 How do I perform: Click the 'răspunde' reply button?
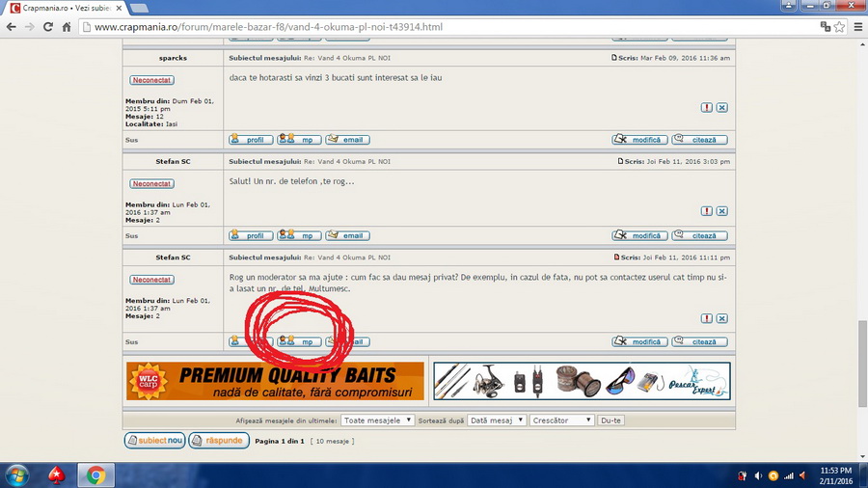click(x=218, y=441)
